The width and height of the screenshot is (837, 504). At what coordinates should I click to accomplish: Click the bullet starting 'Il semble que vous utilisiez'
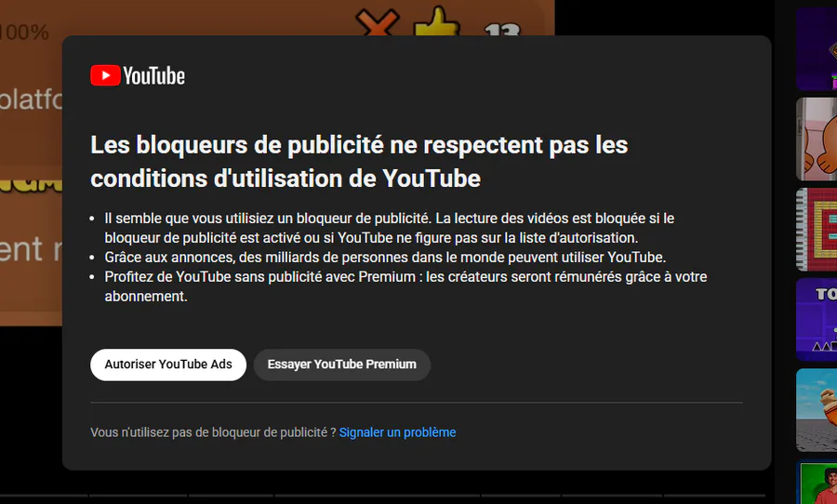click(389, 228)
